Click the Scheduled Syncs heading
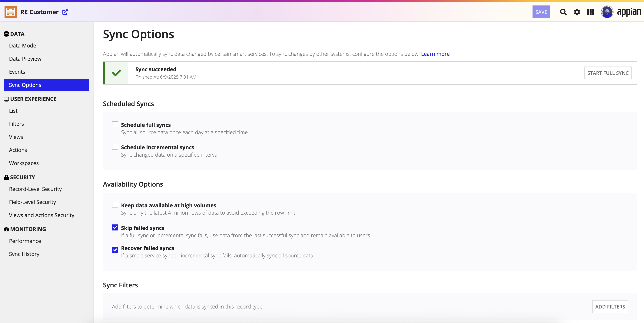644x323 pixels. pos(128,104)
